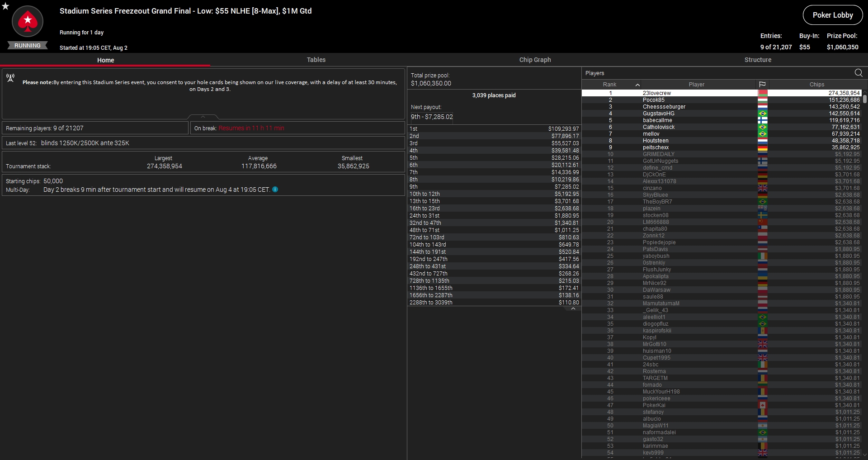Select player define_cmd
Viewport: 868px width, 460px height.
coord(722,168)
